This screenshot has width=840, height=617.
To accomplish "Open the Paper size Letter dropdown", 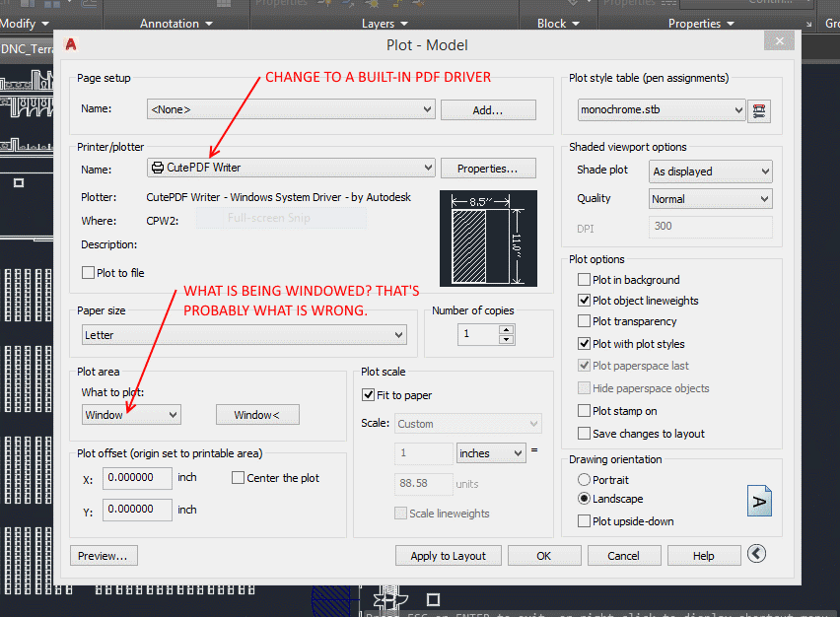I will coord(245,335).
